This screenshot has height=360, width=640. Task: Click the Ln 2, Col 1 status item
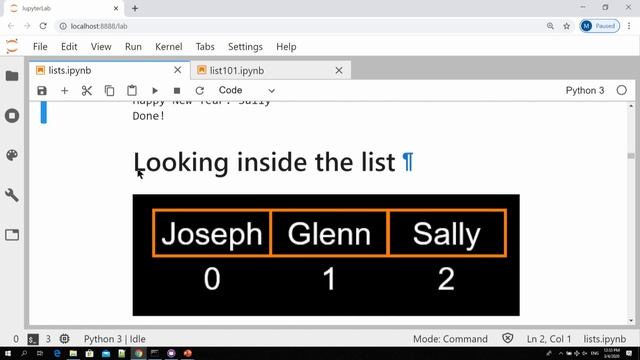[549, 339]
